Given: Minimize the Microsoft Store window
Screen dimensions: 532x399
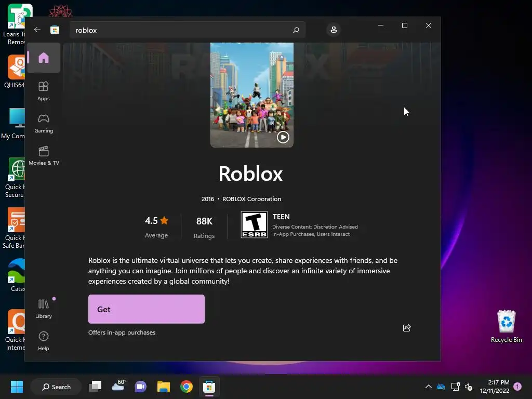Looking at the screenshot, I should point(381,25).
